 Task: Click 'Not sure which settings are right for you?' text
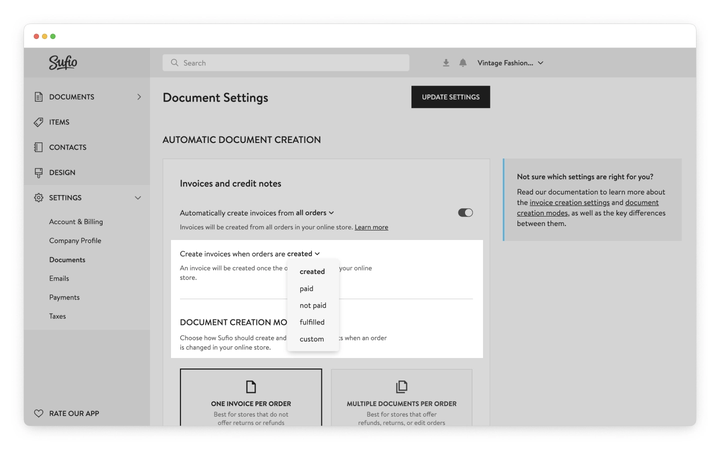[585, 177]
